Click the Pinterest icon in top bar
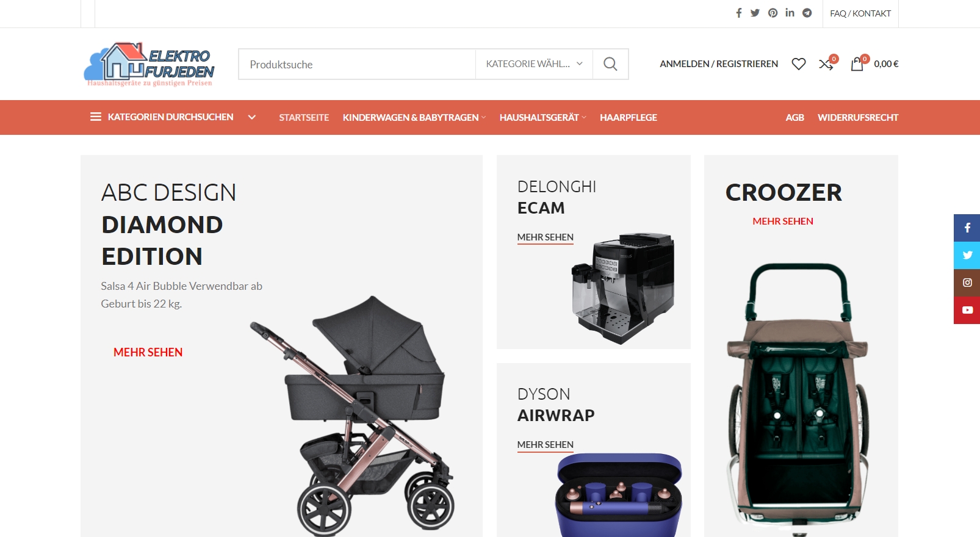This screenshot has width=980, height=537. [x=773, y=13]
